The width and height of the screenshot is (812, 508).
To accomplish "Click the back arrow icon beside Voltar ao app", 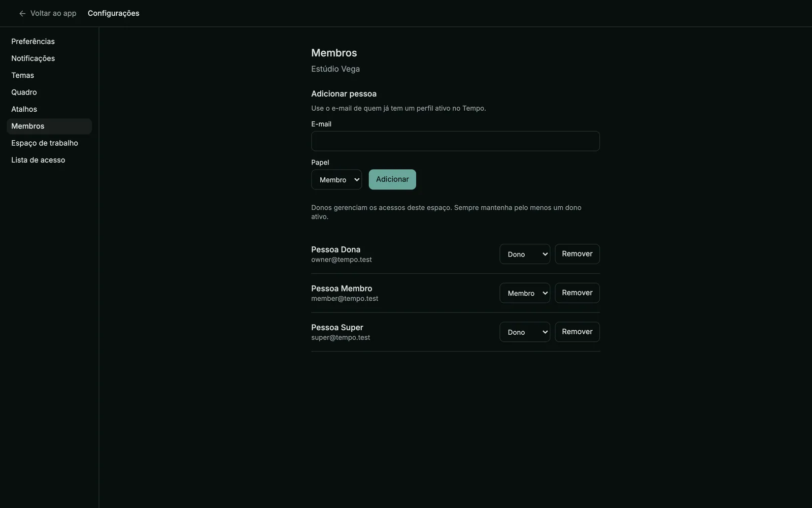I will click(22, 14).
